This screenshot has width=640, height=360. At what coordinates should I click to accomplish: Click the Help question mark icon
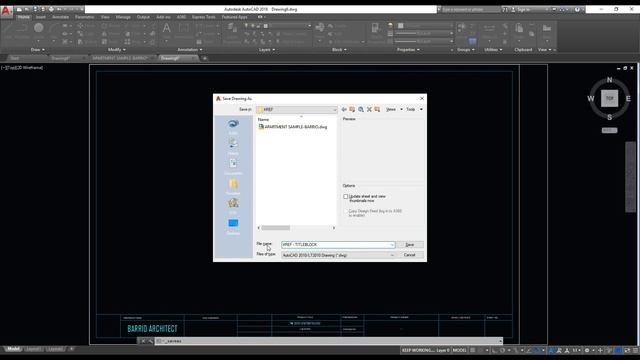(577, 9)
